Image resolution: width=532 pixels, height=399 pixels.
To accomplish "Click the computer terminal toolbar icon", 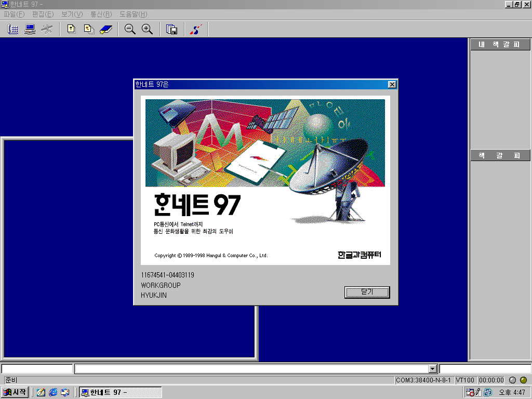I will click(30, 29).
